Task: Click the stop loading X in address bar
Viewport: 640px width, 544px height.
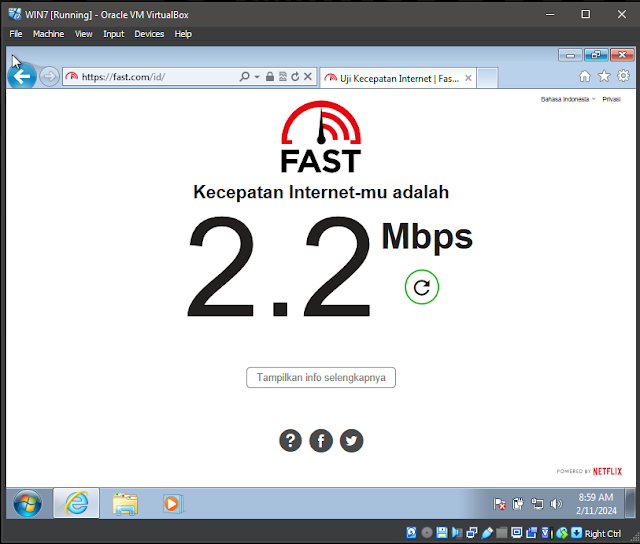Action: [x=308, y=76]
